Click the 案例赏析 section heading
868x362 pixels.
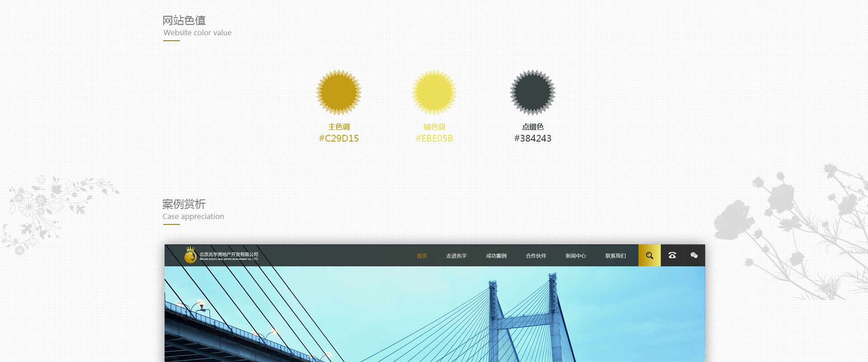(184, 205)
